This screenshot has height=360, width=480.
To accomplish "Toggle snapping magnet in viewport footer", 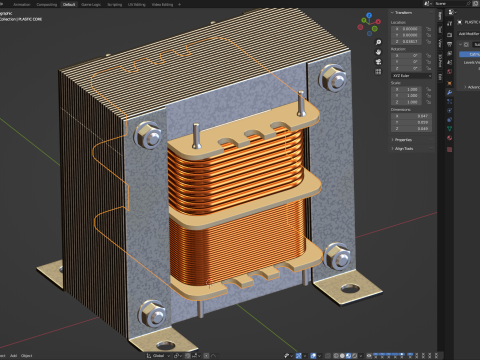I will point(188,356).
